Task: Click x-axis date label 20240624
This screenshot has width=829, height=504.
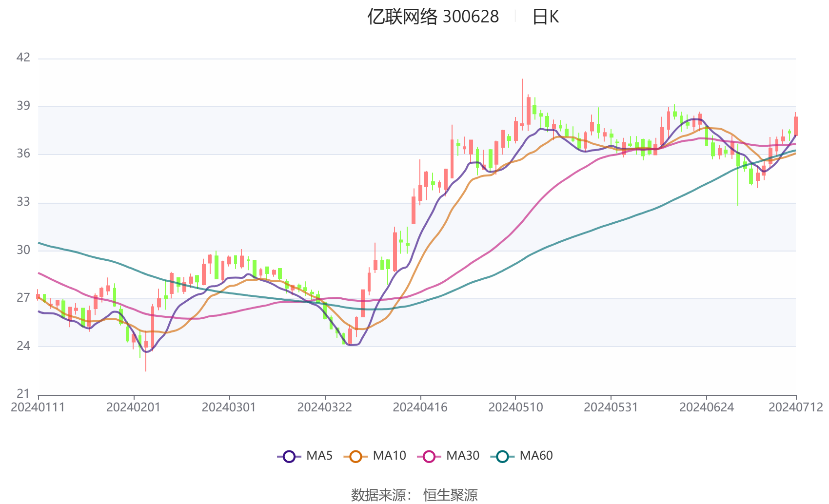Action: (x=707, y=407)
